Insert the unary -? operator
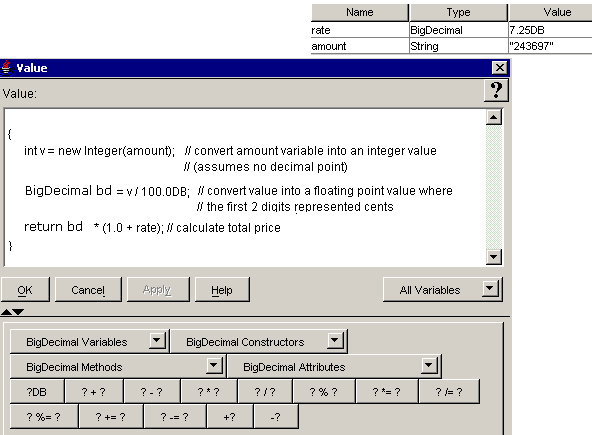Viewport: 592px width, 435px height. [x=276, y=417]
